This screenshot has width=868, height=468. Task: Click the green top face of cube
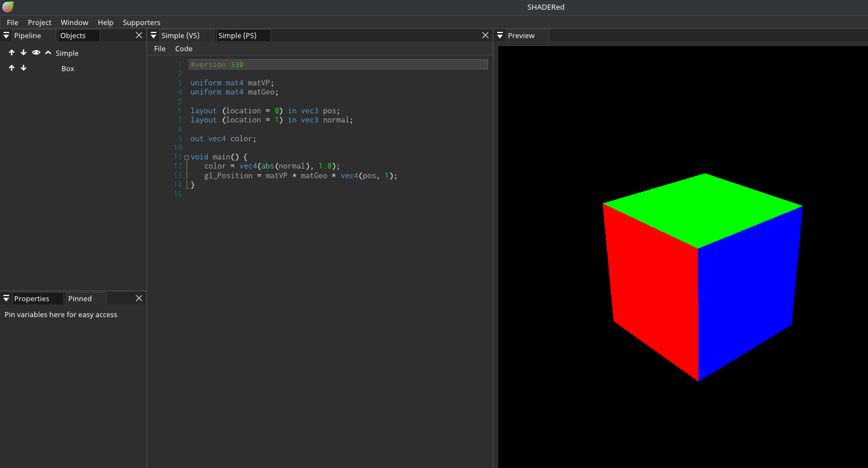coord(702,210)
